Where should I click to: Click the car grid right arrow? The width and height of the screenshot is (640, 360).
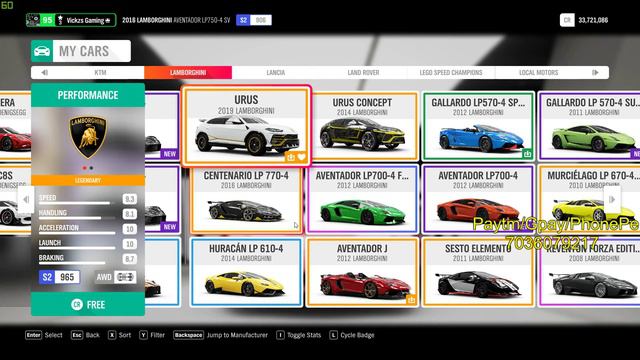612,199
